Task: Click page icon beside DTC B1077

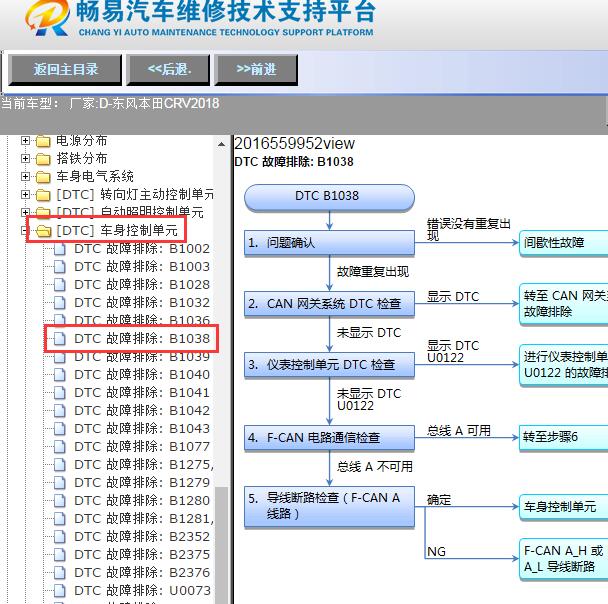Action: click(59, 447)
